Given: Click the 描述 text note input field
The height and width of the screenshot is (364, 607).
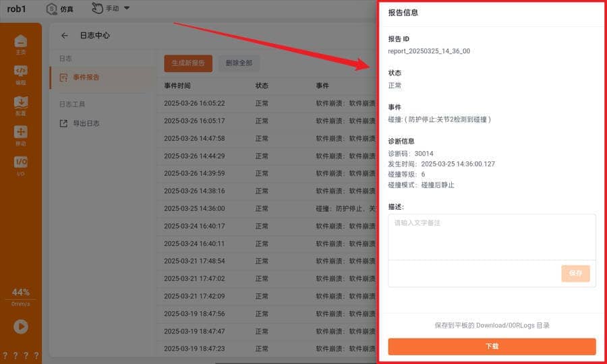Looking at the screenshot, I should [x=492, y=236].
